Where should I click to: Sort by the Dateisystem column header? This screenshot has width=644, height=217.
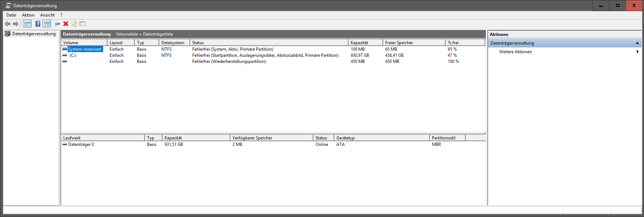click(174, 42)
